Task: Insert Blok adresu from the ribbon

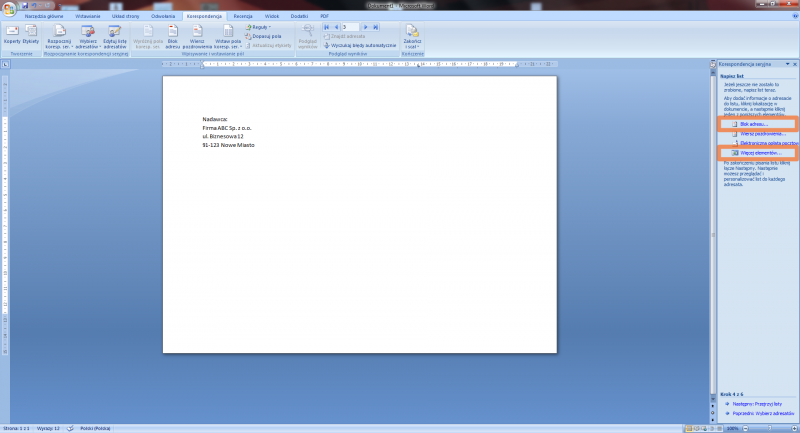Action: pos(173,37)
